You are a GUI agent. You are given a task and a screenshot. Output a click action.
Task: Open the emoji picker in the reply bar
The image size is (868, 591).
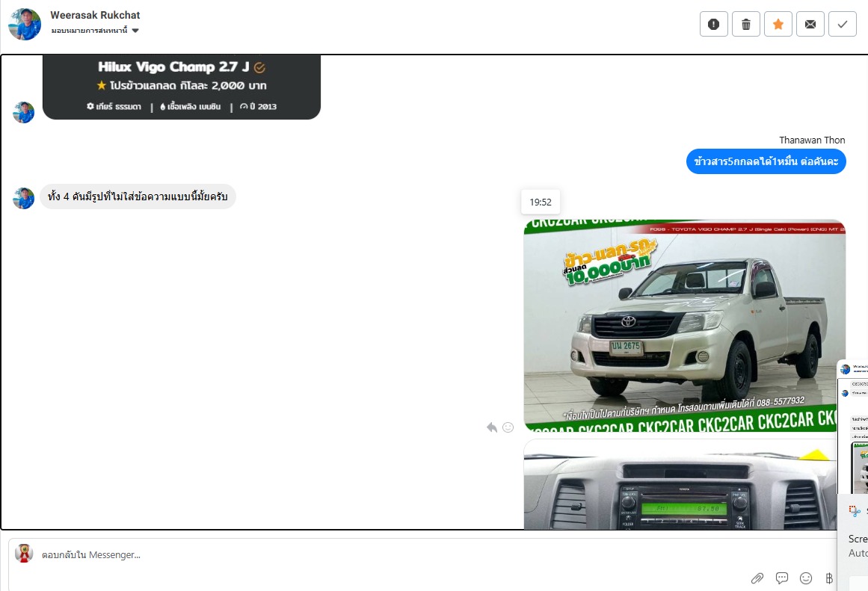(x=806, y=578)
